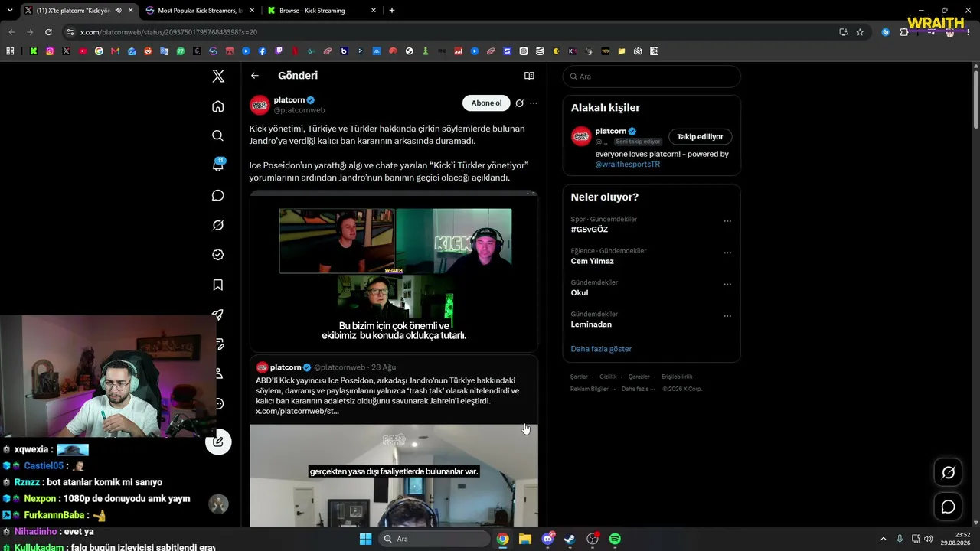The image size is (980, 551).
Task: Compose a new post with the round button
Action: click(x=218, y=442)
